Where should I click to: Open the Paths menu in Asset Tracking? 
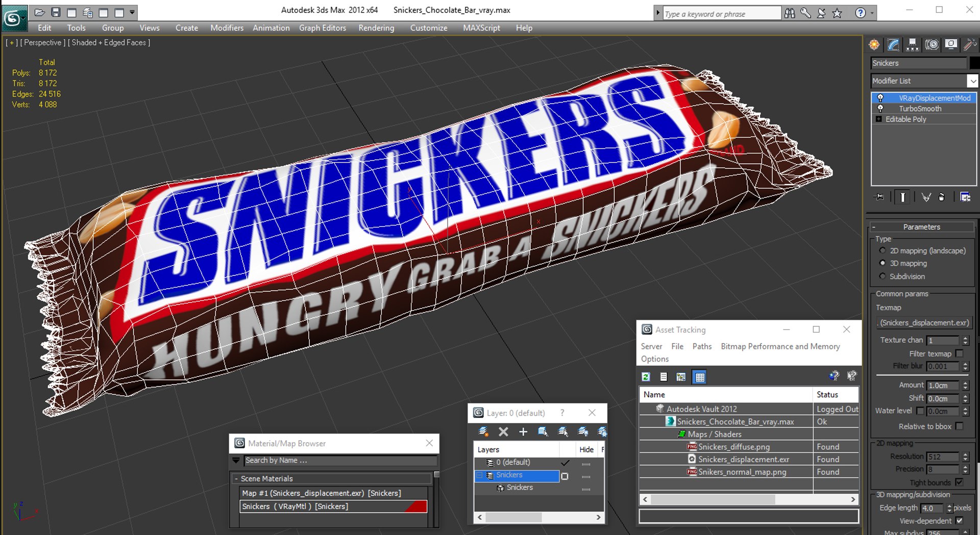pos(702,346)
